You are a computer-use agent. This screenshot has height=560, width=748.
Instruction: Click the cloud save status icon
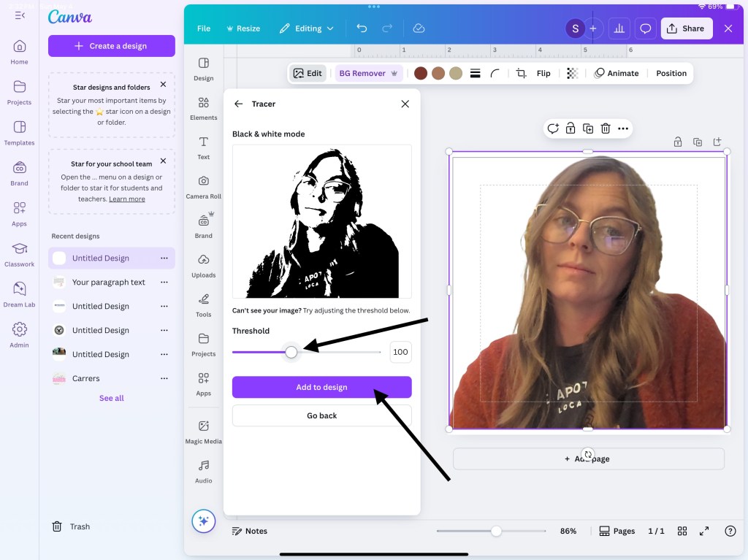(x=419, y=28)
